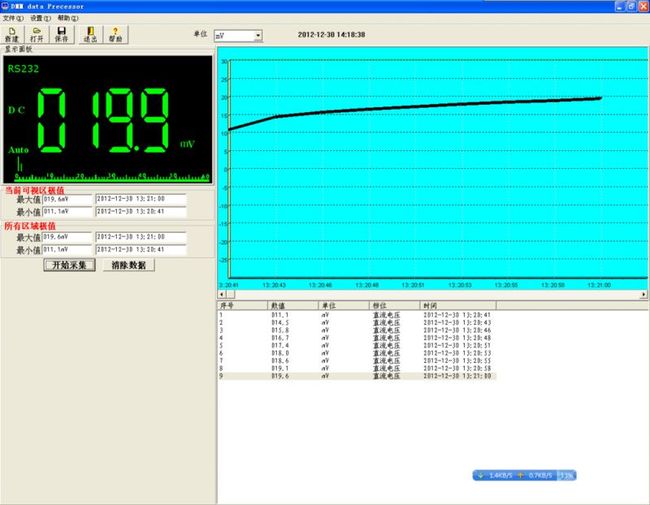Open the File (文件) menu
This screenshot has height=505, width=650.
[x=13, y=18]
